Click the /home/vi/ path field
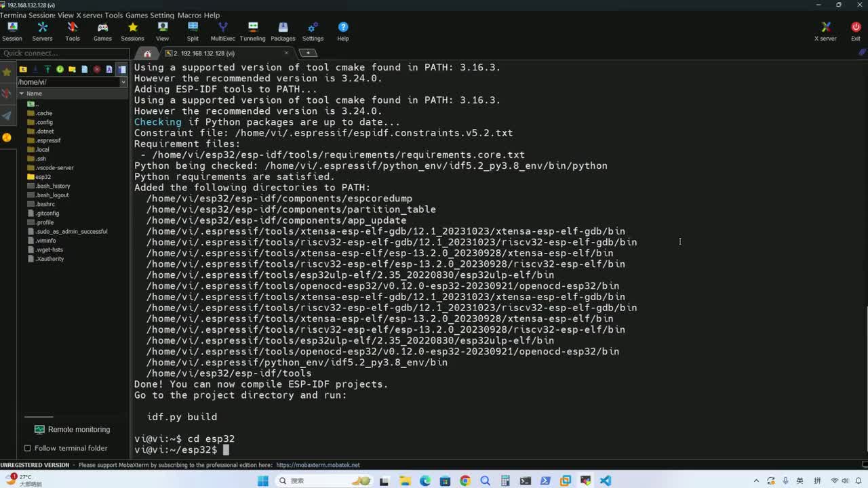Image resolution: width=868 pixels, height=488 pixels. [x=68, y=82]
